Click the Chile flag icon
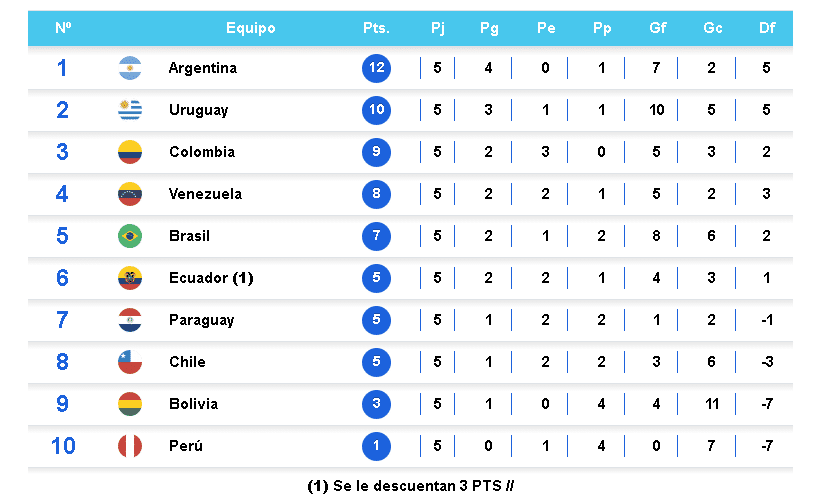The width and height of the screenshot is (817, 500). click(x=129, y=362)
